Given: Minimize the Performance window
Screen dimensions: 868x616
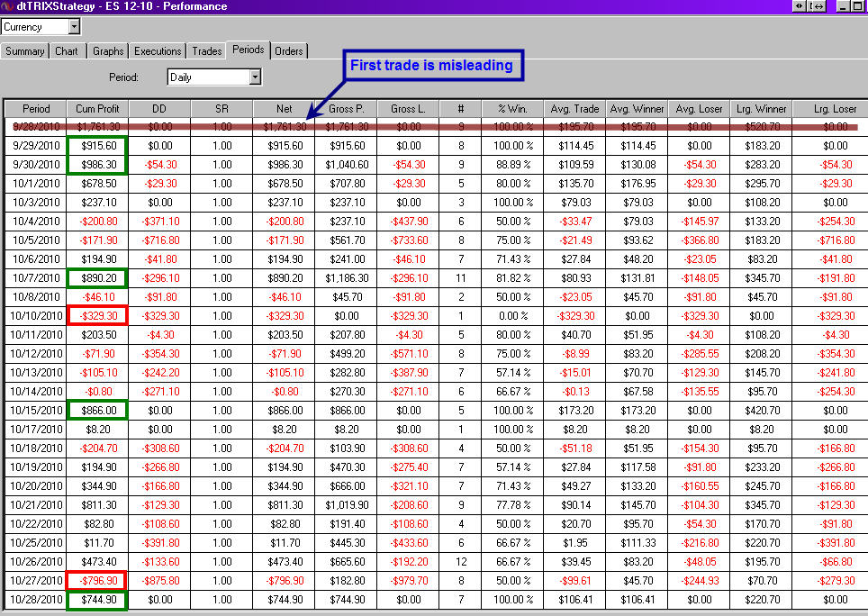Looking at the screenshot, I should pyautogui.click(x=843, y=6).
